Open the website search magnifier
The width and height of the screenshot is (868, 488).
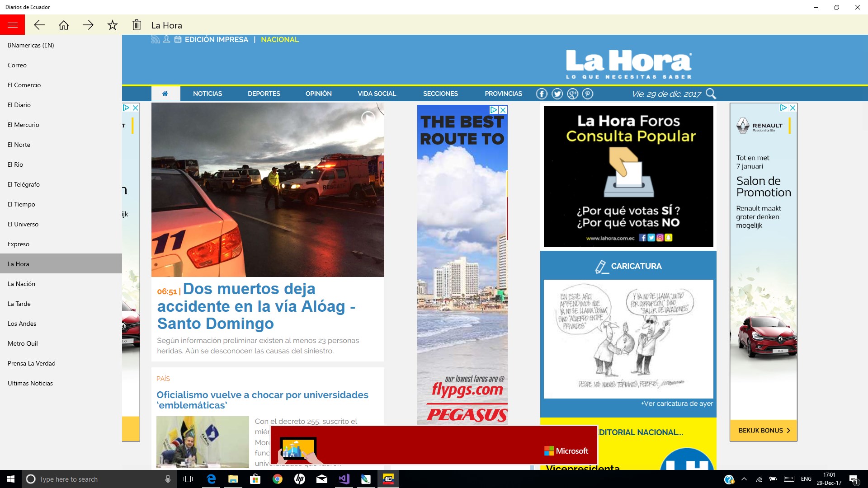click(x=711, y=94)
